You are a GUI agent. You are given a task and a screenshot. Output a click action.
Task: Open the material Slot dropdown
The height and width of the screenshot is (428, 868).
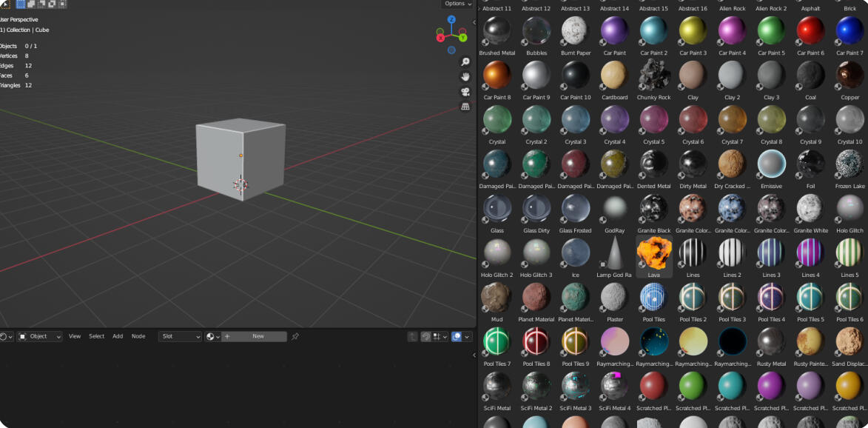(181, 336)
